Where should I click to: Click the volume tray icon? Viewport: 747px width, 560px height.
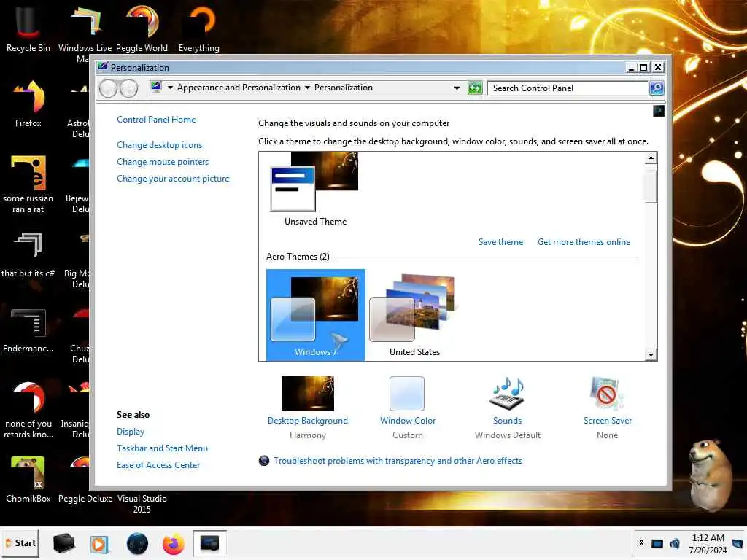675,544
